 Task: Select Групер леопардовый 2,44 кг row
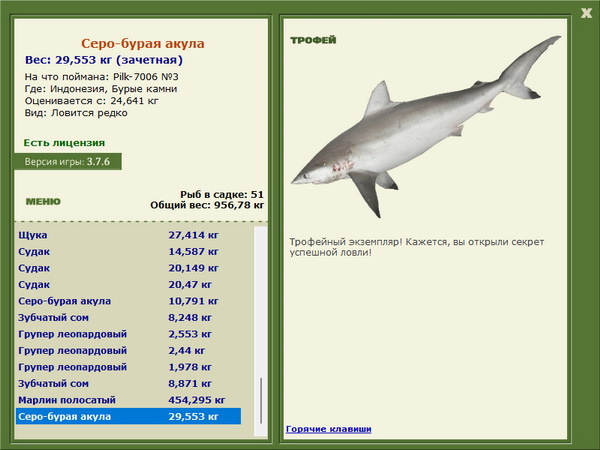click(129, 351)
